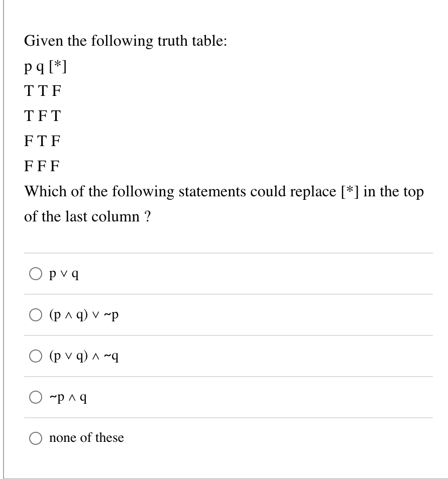The width and height of the screenshot is (448, 479).
Task: Click the answer text (p ∨ q) ∧ ~q
Action: click(84, 356)
